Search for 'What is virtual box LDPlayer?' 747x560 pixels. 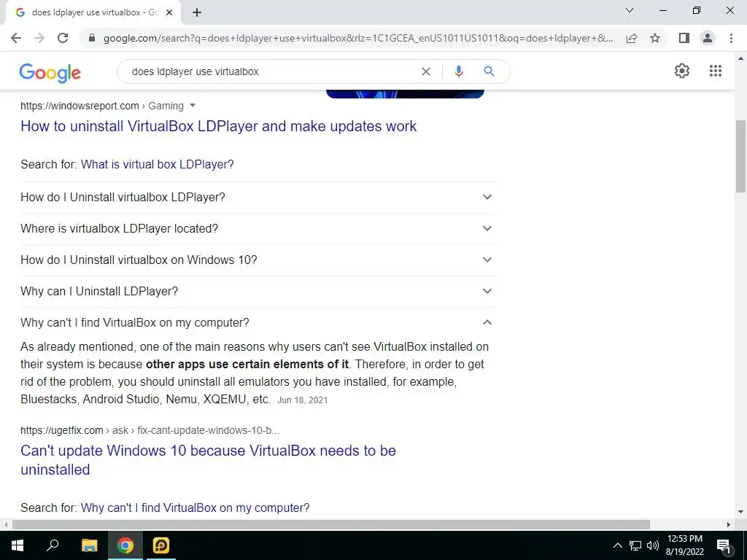click(158, 164)
